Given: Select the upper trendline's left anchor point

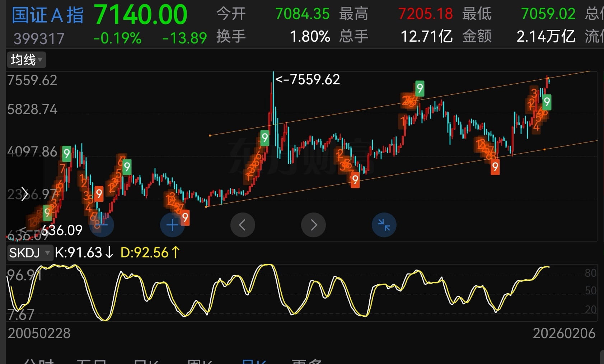Looking at the screenshot, I should pyautogui.click(x=210, y=135).
